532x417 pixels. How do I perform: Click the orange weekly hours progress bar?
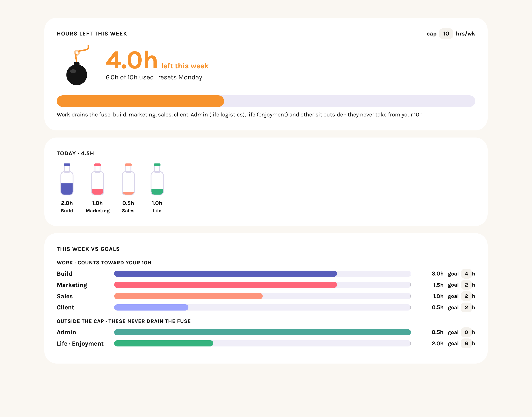click(x=266, y=101)
